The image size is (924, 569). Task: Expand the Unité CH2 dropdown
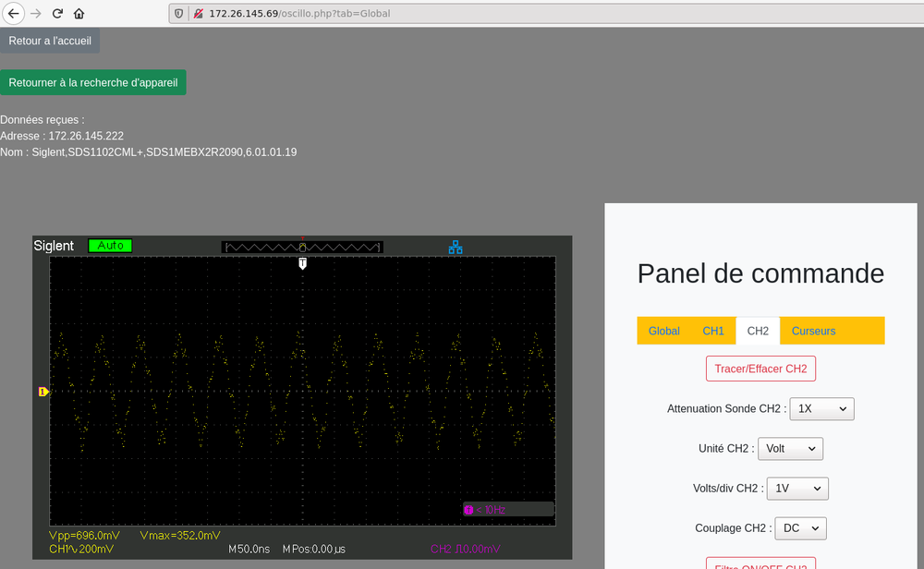[792, 448]
